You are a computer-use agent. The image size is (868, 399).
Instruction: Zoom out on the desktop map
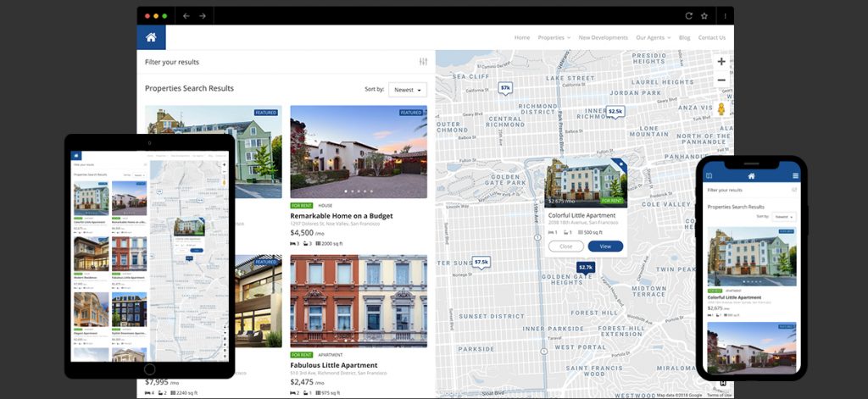coord(721,80)
